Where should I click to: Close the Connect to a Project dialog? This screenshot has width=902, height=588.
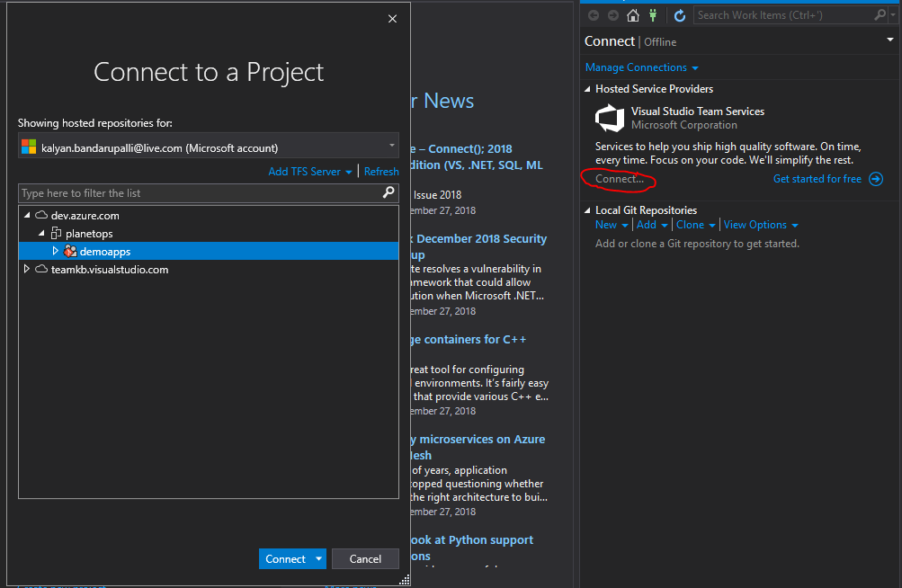(x=392, y=19)
